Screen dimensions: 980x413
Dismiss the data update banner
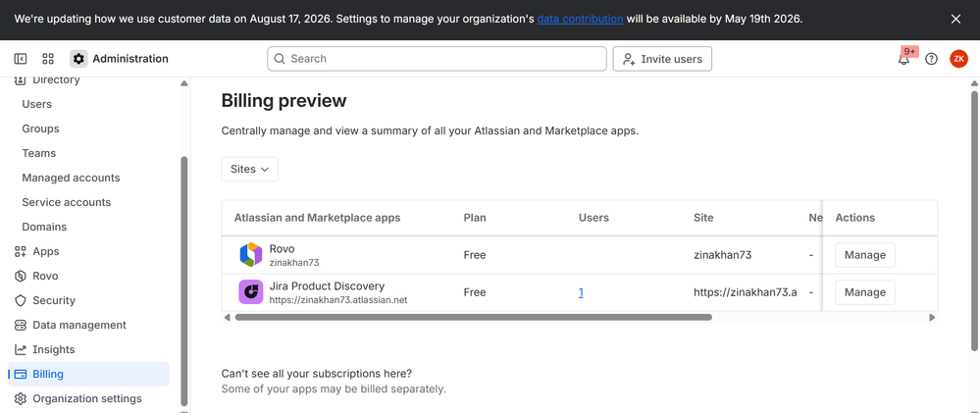point(955,19)
